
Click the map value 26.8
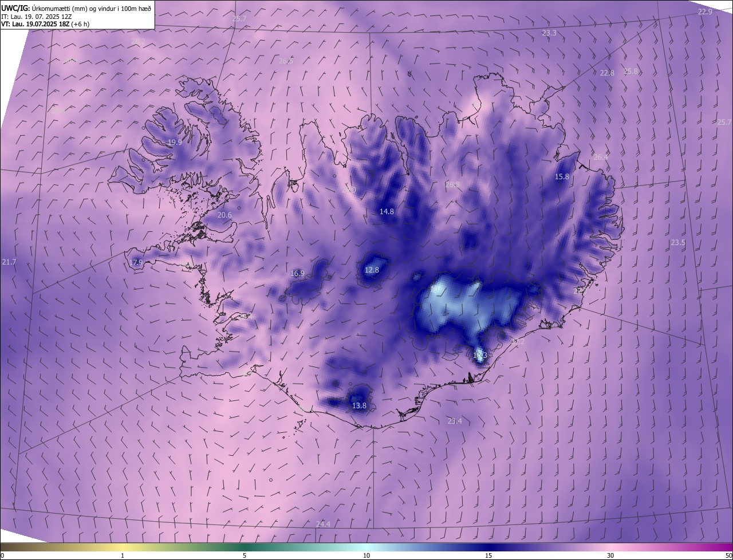pos(452,184)
